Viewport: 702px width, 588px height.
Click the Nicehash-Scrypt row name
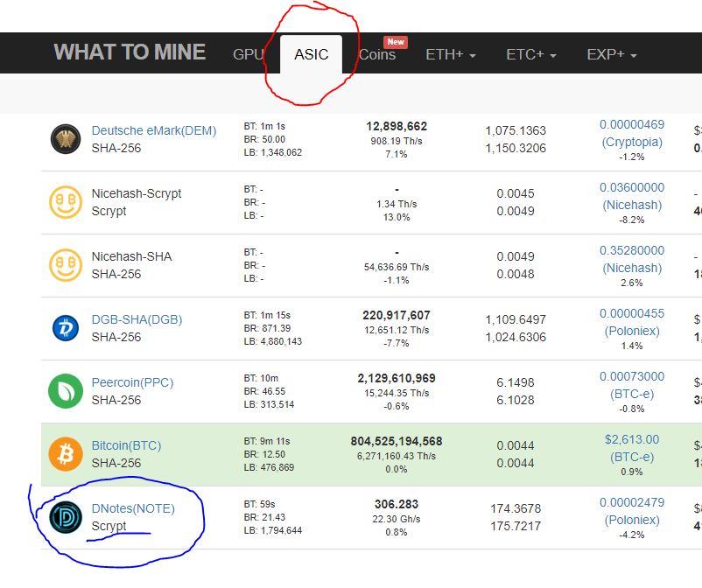[x=137, y=193]
